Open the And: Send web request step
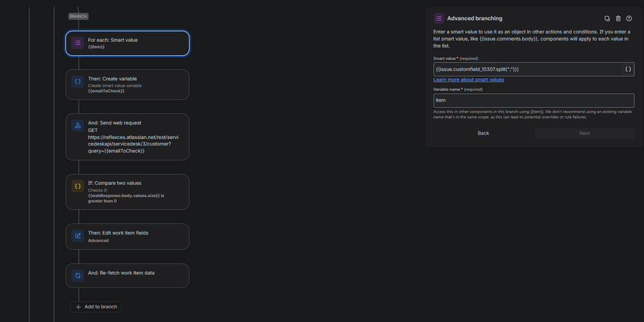The height and width of the screenshot is (322, 644). pyautogui.click(x=128, y=137)
